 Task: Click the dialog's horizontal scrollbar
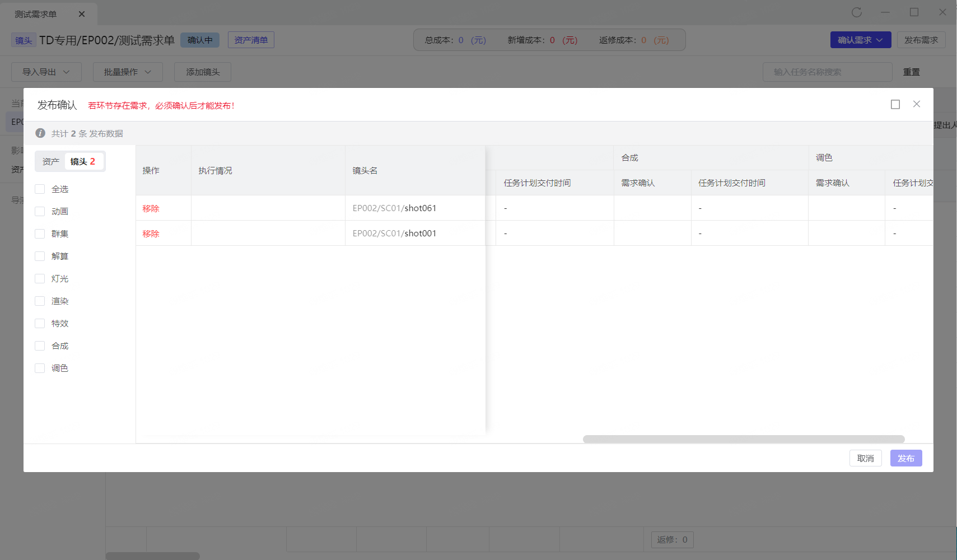pos(743,439)
